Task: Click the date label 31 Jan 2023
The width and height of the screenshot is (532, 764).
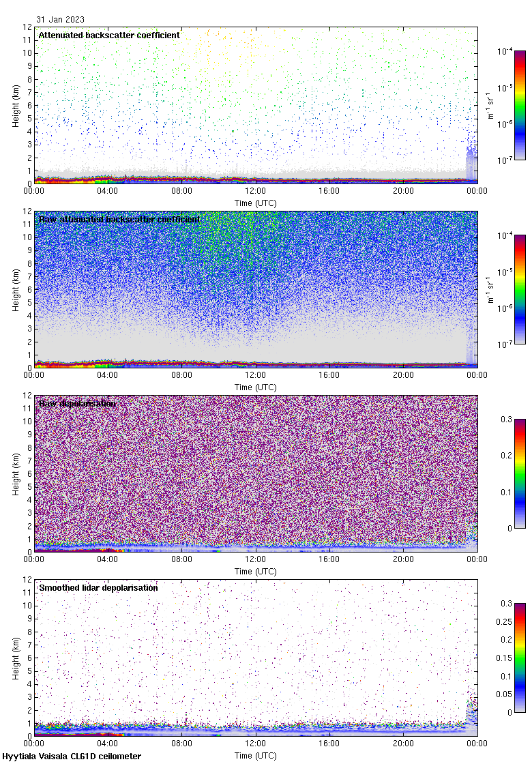Action: click(61, 20)
